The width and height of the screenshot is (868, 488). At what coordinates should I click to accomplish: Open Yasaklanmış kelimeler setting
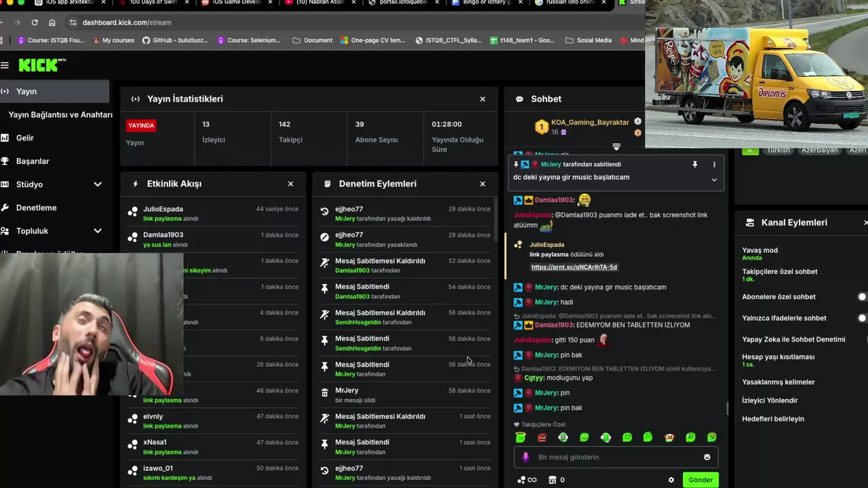point(778,382)
